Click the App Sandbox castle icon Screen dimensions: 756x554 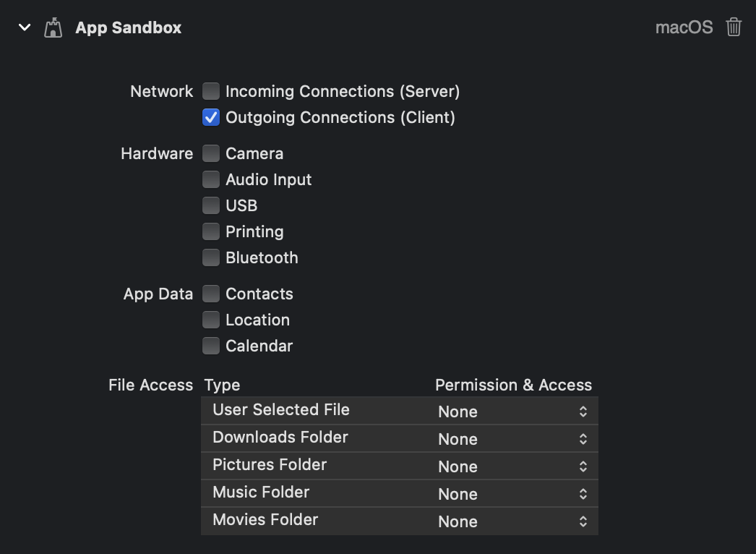tap(53, 27)
